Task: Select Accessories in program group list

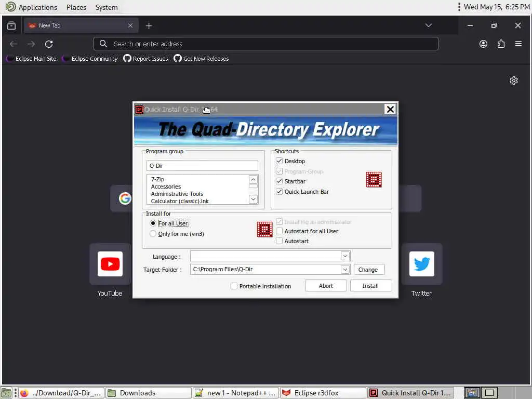Action: (166, 187)
